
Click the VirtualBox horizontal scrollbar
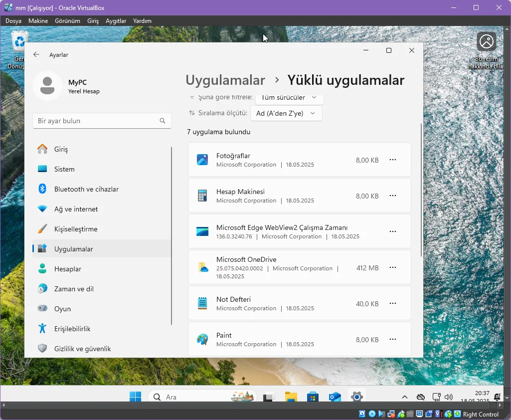pyautogui.click(x=248, y=405)
